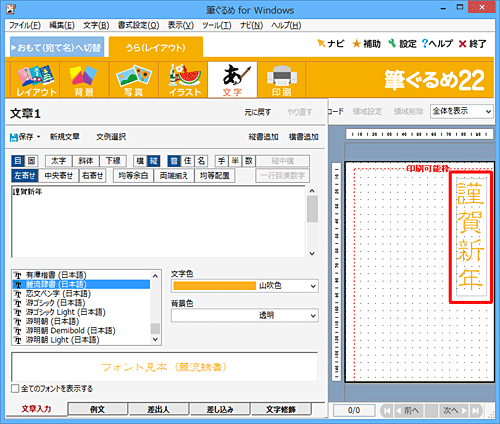Image resolution: width=500 pixels, height=424 pixels.
Task: Toggle the 目 mode button
Action: click(18, 161)
